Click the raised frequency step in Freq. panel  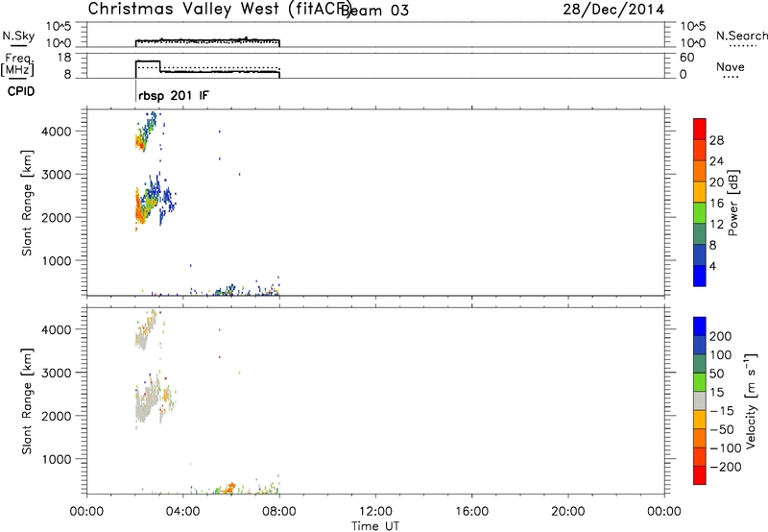(148, 61)
